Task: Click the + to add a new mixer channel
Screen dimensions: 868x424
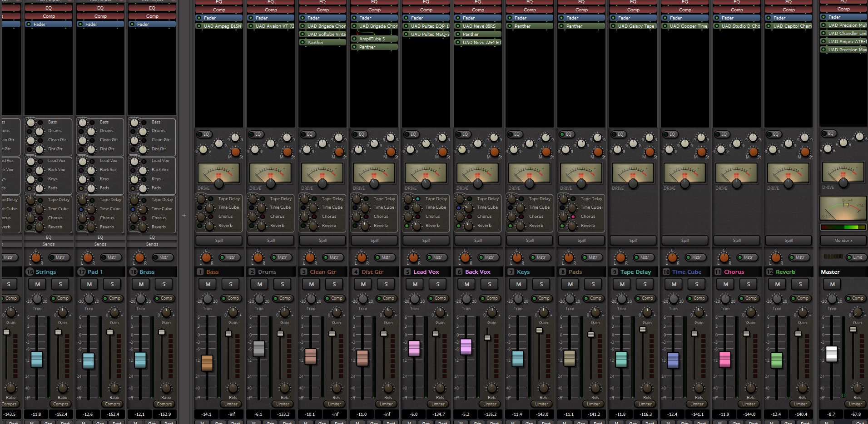Action: click(x=184, y=216)
